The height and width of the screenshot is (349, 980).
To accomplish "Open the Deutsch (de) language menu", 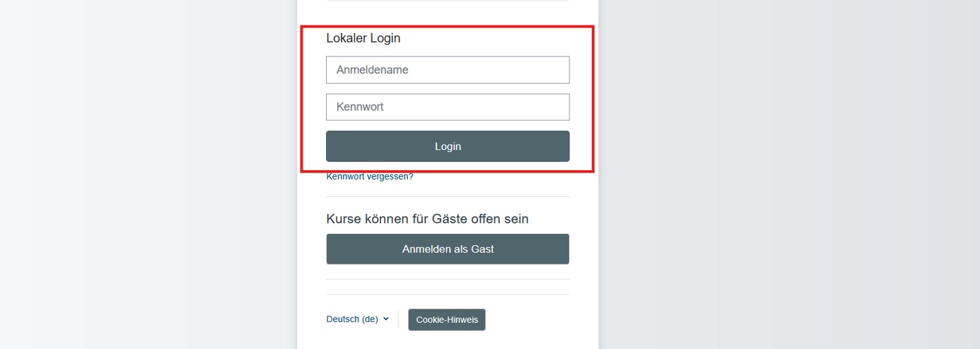I will click(358, 319).
